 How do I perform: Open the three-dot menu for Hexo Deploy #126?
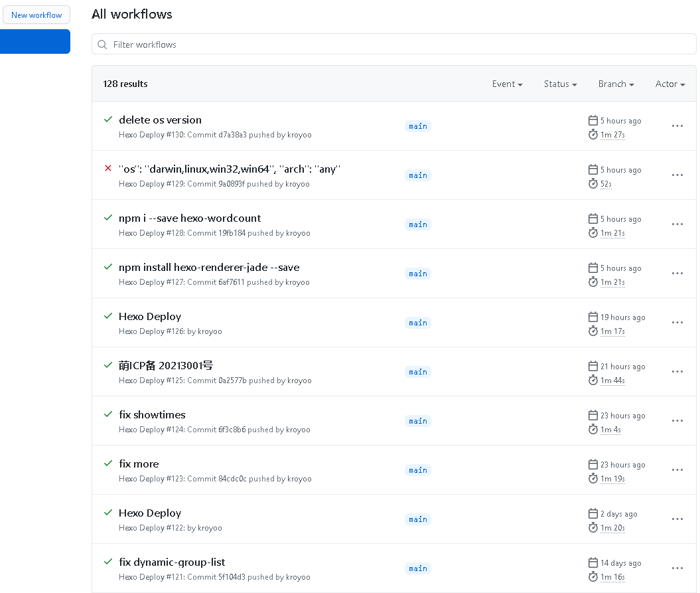(x=677, y=323)
